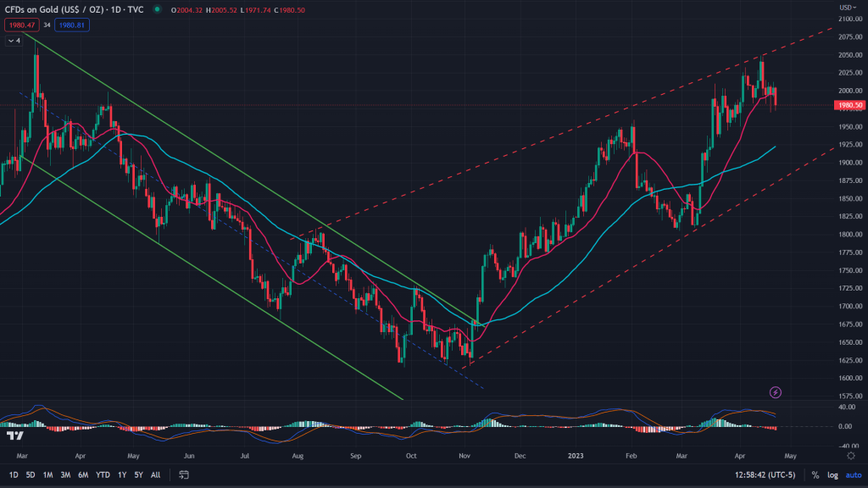Image resolution: width=868 pixels, height=488 pixels.
Task: Toggle auto scale mode
Action: tap(852, 475)
